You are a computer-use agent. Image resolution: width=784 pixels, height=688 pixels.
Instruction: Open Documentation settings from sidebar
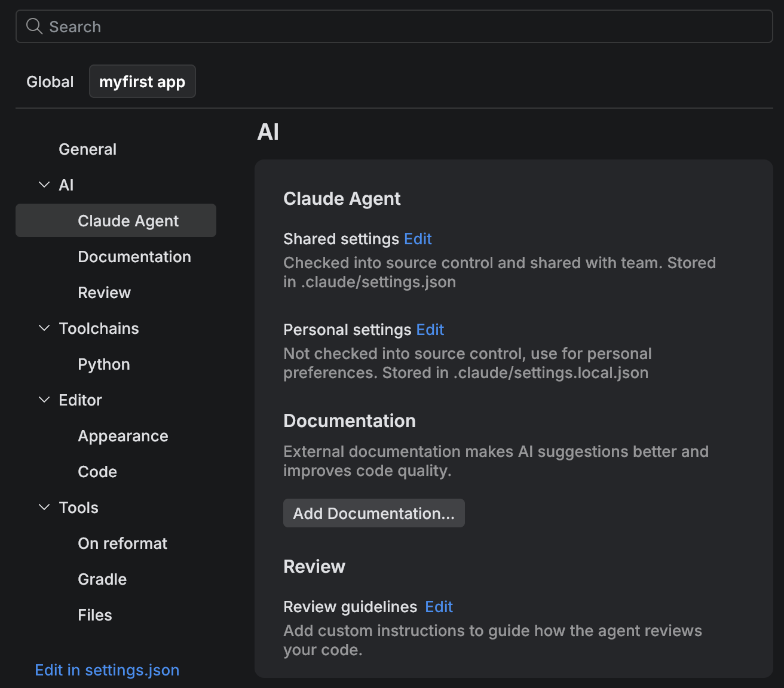coord(134,256)
